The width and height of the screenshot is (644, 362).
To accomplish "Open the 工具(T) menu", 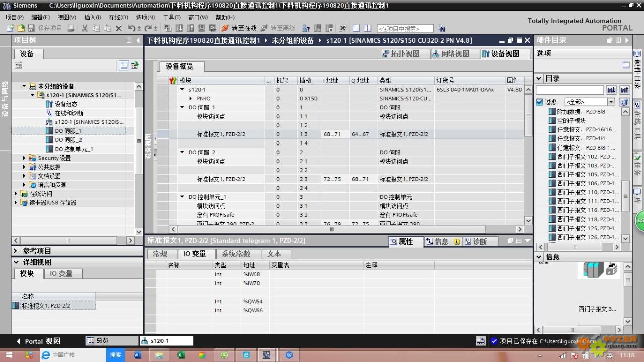I will [x=172, y=17].
